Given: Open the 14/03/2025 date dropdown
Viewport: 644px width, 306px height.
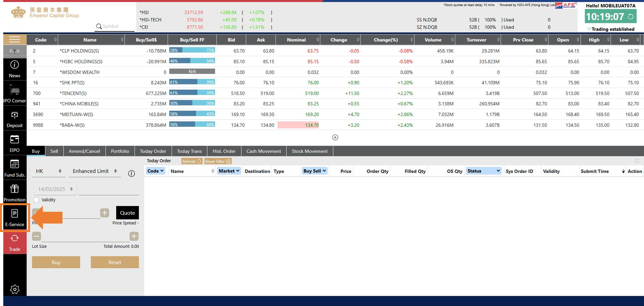Looking at the screenshot, I should click(x=55, y=189).
